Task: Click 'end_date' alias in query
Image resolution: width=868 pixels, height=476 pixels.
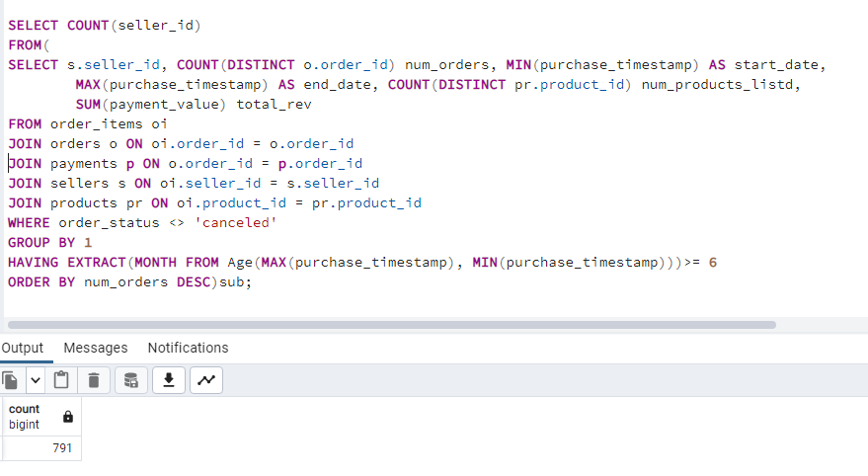Action: coord(337,85)
